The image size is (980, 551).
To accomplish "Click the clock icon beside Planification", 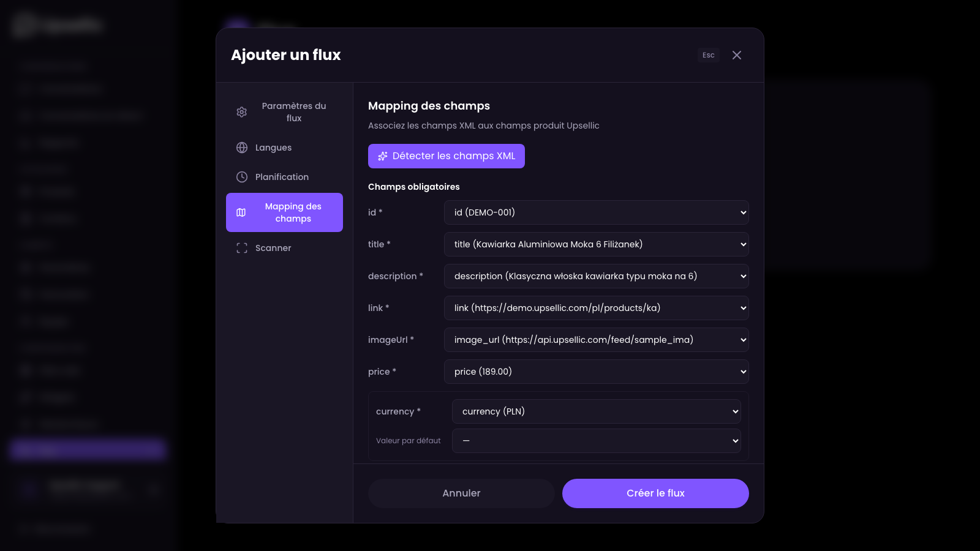I will [242, 177].
